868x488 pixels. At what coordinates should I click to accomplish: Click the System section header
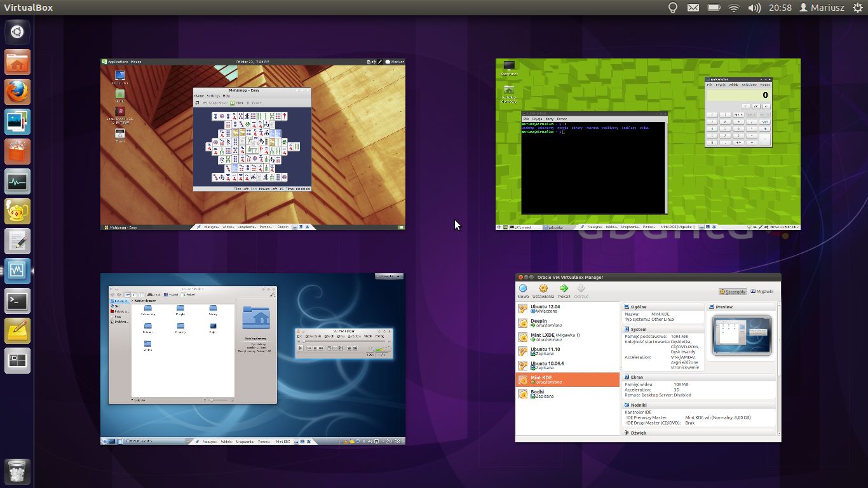(663, 330)
